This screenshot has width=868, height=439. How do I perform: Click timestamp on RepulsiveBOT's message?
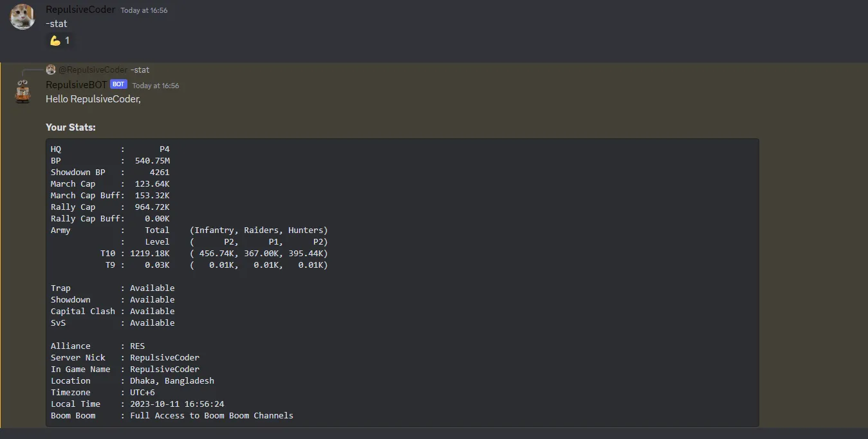(x=156, y=86)
